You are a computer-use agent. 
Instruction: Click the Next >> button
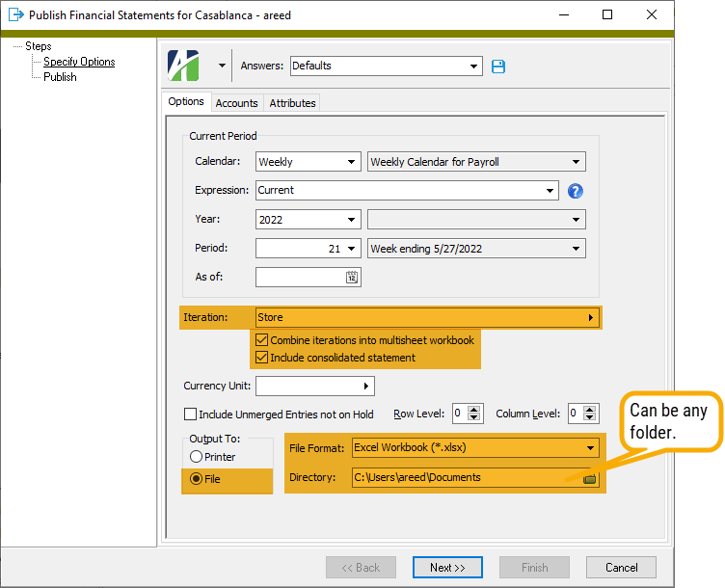click(447, 567)
